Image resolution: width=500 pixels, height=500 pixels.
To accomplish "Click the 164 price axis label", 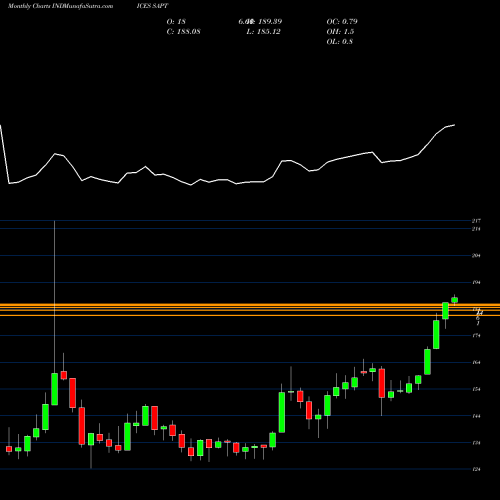I will [x=476, y=362].
